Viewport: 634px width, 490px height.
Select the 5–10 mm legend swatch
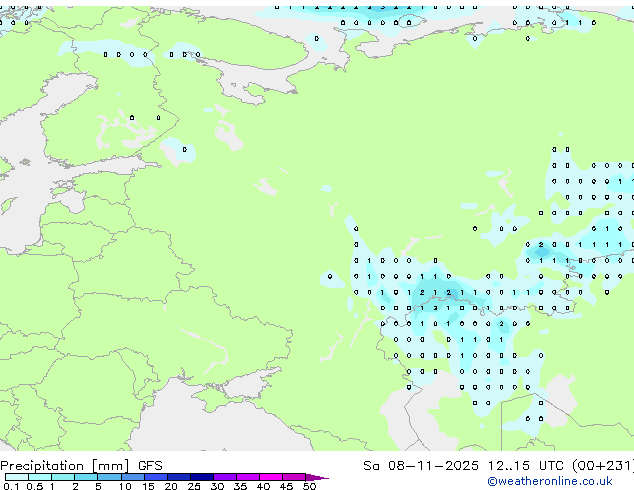coord(110,477)
